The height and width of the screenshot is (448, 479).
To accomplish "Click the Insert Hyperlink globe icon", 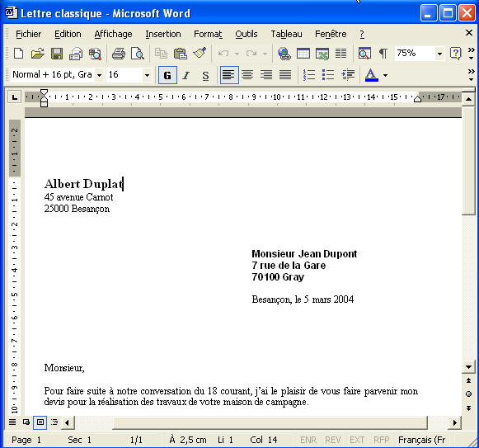I will pyautogui.click(x=284, y=54).
